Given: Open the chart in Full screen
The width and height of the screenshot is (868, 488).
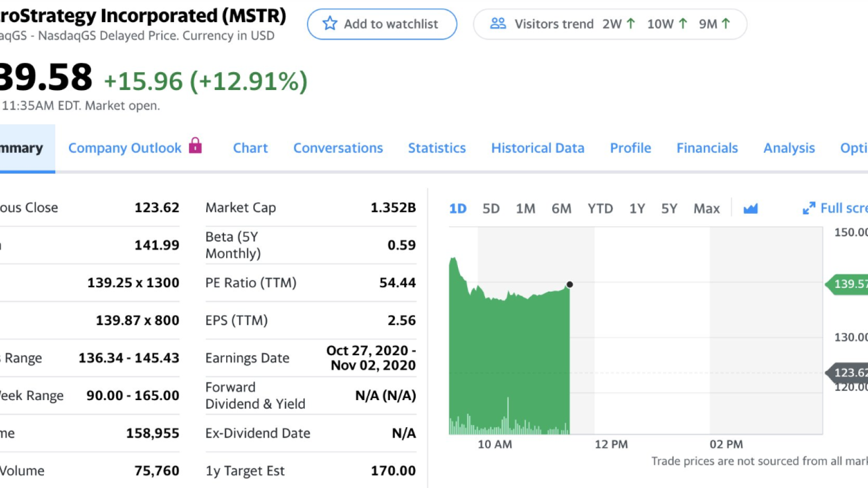Looking at the screenshot, I should point(835,208).
